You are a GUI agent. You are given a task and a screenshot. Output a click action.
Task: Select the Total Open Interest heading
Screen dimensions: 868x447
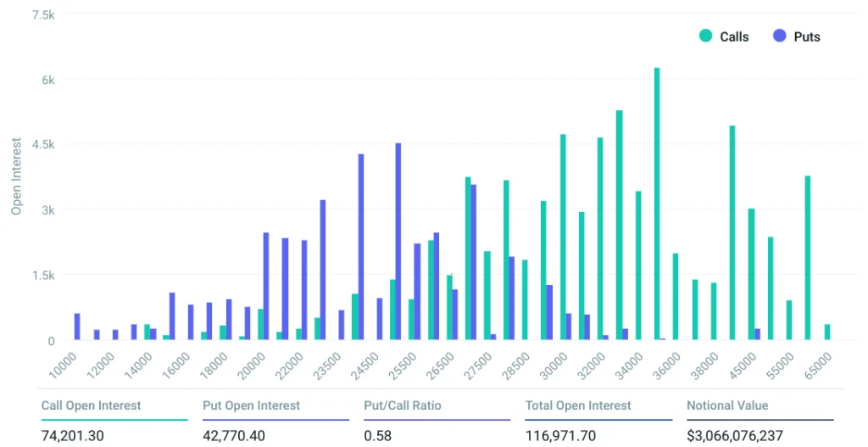coord(578,405)
